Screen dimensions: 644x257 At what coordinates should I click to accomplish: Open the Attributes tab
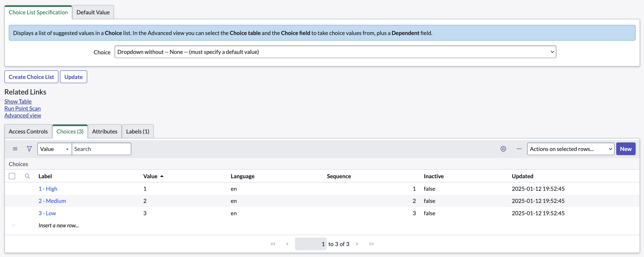point(104,131)
